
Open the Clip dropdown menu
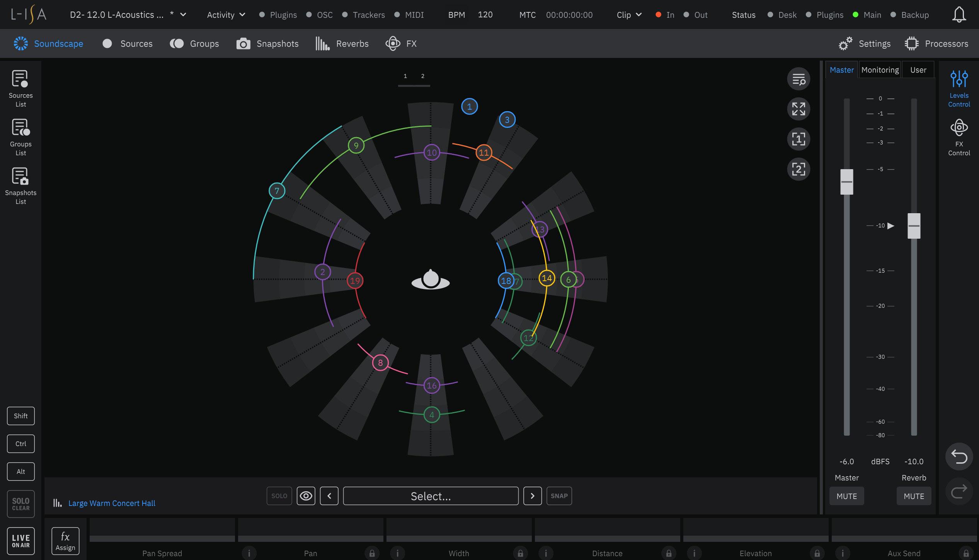(629, 15)
